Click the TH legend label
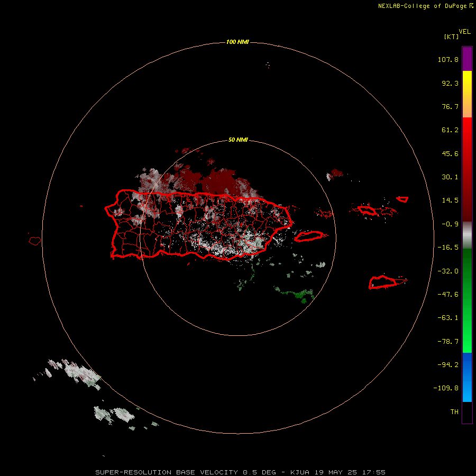The height and width of the screenshot is (476, 476). (x=454, y=412)
